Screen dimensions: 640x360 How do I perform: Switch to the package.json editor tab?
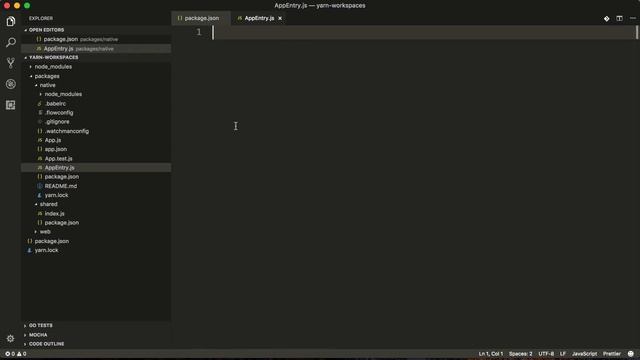[201, 18]
